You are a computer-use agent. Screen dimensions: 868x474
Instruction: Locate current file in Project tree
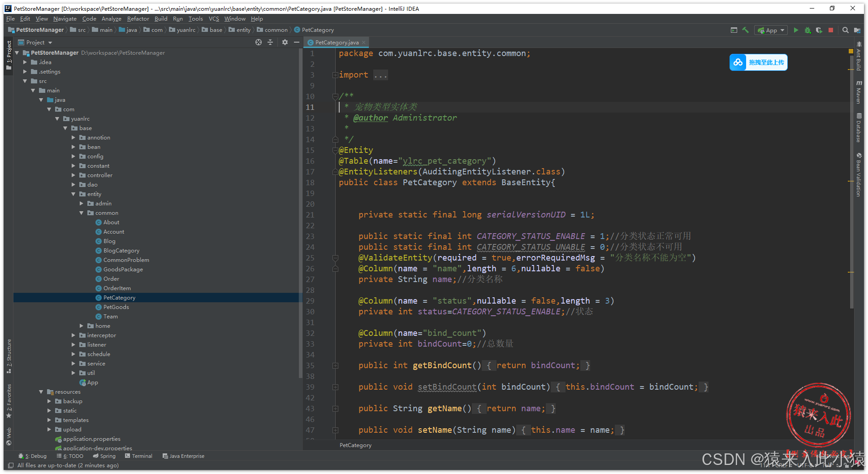click(x=259, y=42)
